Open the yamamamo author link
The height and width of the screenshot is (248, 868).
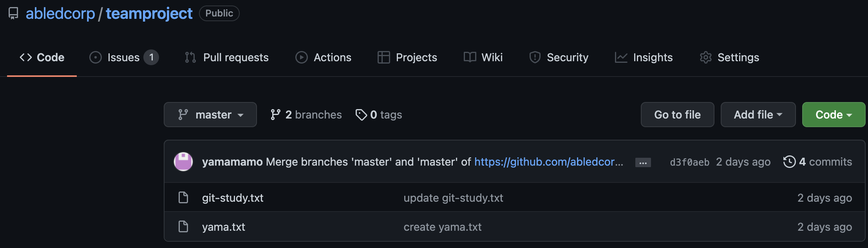232,162
